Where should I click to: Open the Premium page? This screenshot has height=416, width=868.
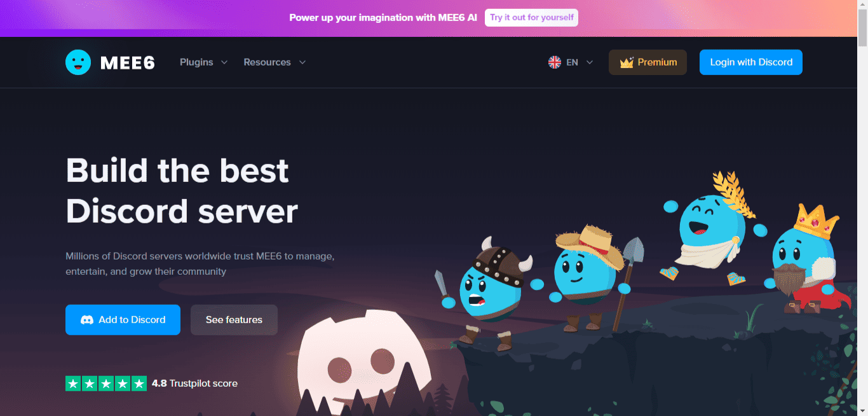[648, 62]
